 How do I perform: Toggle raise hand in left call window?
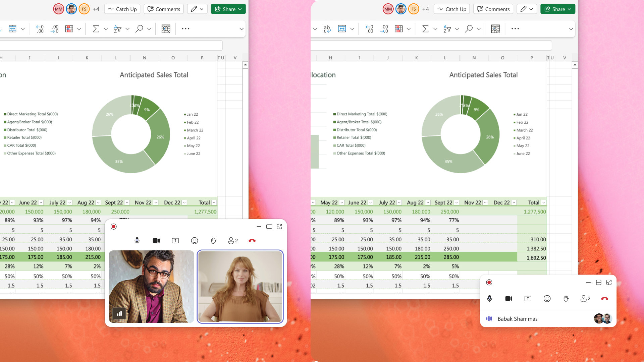tap(214, 241)
